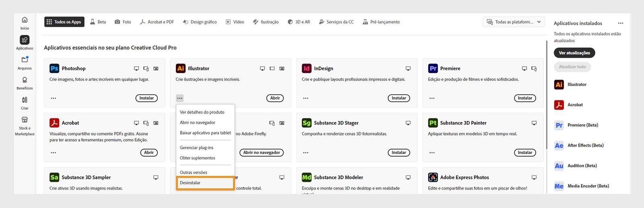This screenshot has height=208, width=644.
Task: Go to Início in the sidebar
Action: [x=25, y=23]
